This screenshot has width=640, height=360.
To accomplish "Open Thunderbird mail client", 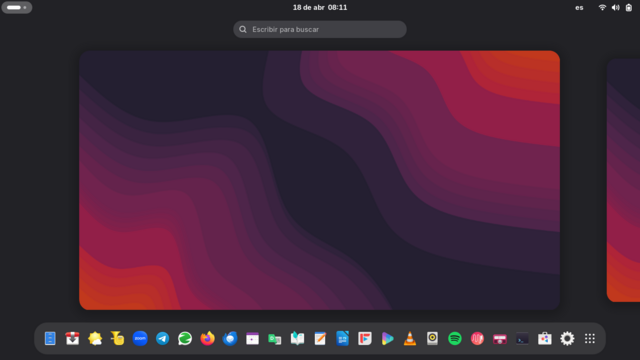I will [230, 338].
